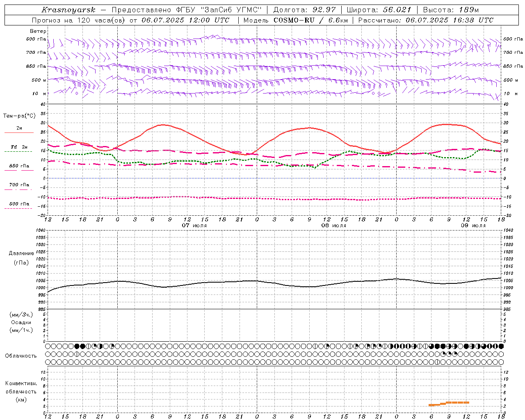Click the Krasnoyarsk station title
525x420 pixels.
[x=68, y=10]
